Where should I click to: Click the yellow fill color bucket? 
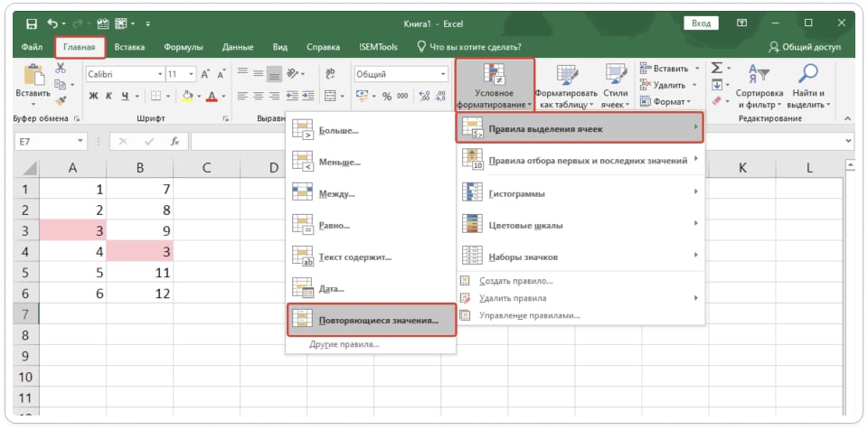186,96
